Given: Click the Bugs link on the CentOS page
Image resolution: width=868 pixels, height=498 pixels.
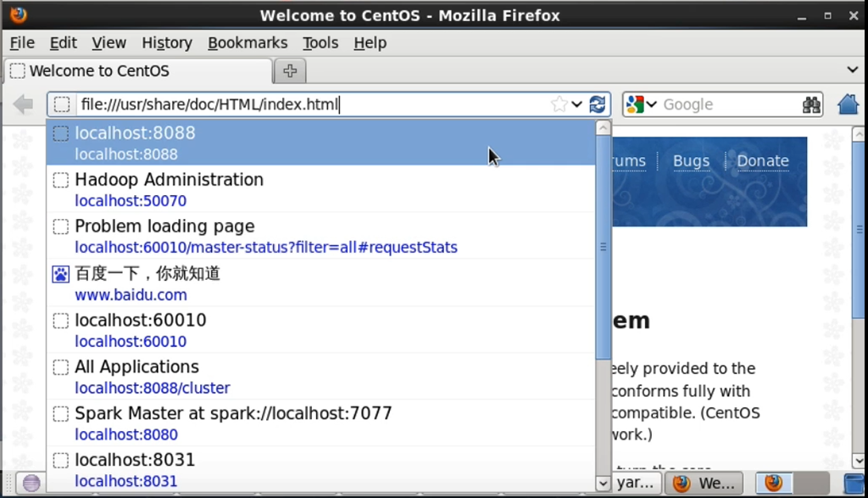Looking at the screenshot, I should click(x=691, y=160).
